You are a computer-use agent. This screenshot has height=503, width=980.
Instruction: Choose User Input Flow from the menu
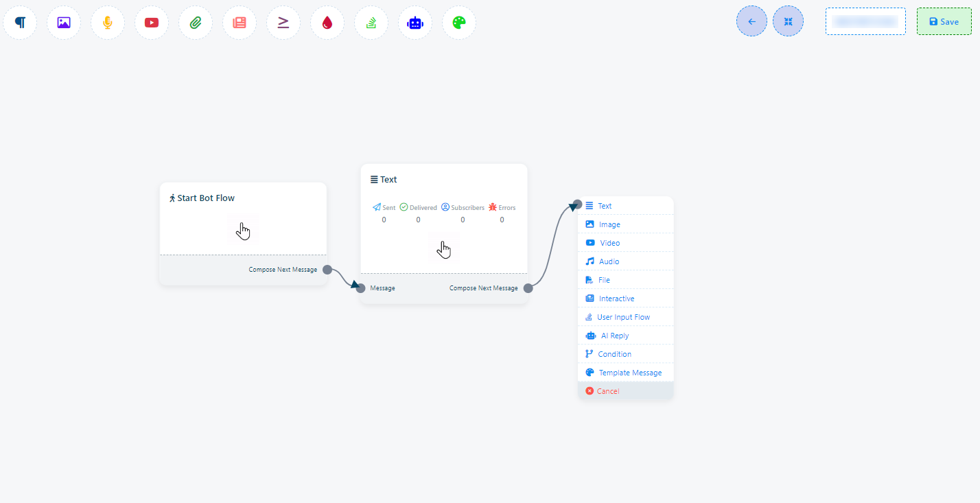pos(623,317)
